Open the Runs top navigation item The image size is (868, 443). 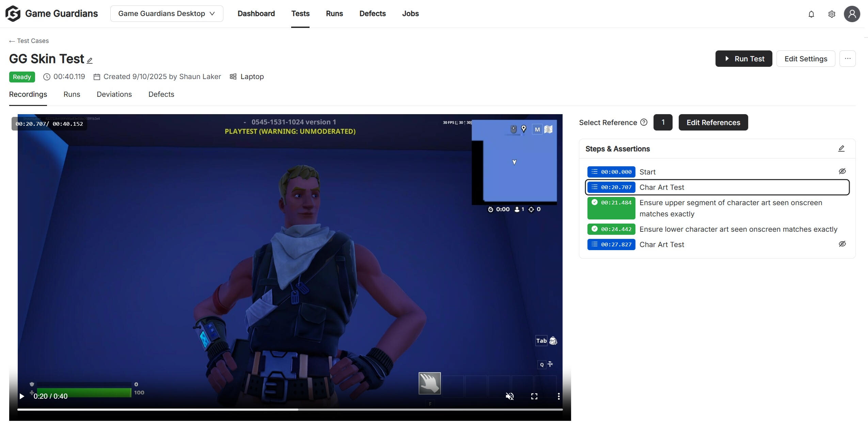[x=334, y=14]
